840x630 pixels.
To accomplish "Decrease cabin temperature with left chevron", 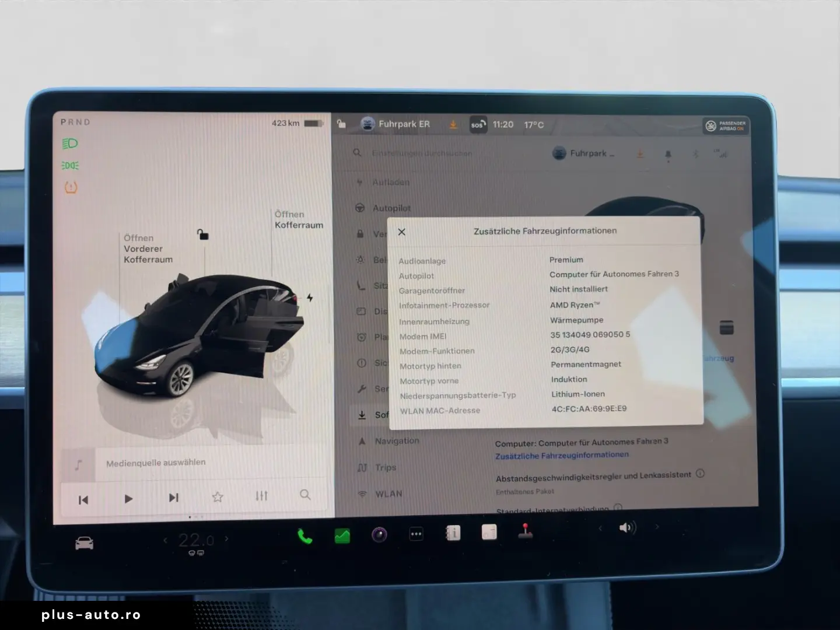I will point(165,541).
